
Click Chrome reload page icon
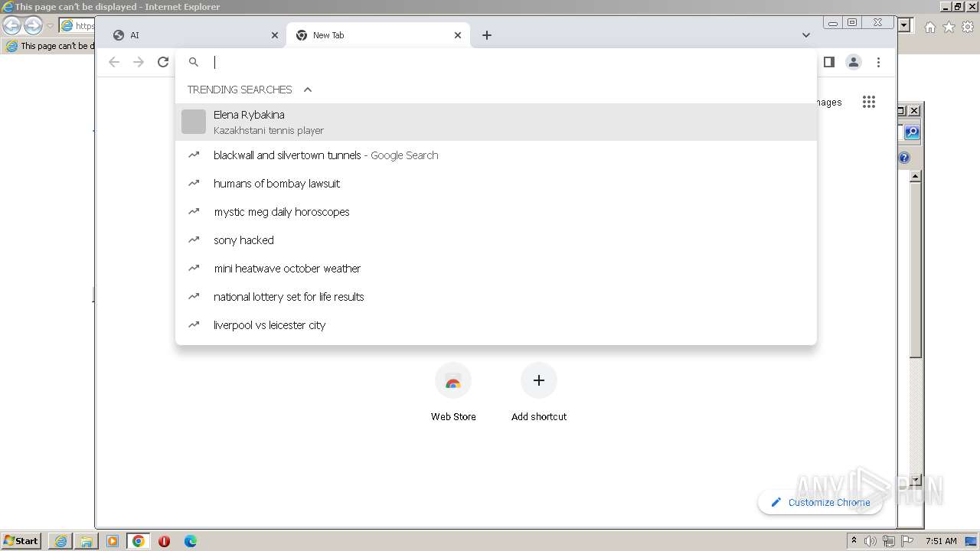(163, 62)
